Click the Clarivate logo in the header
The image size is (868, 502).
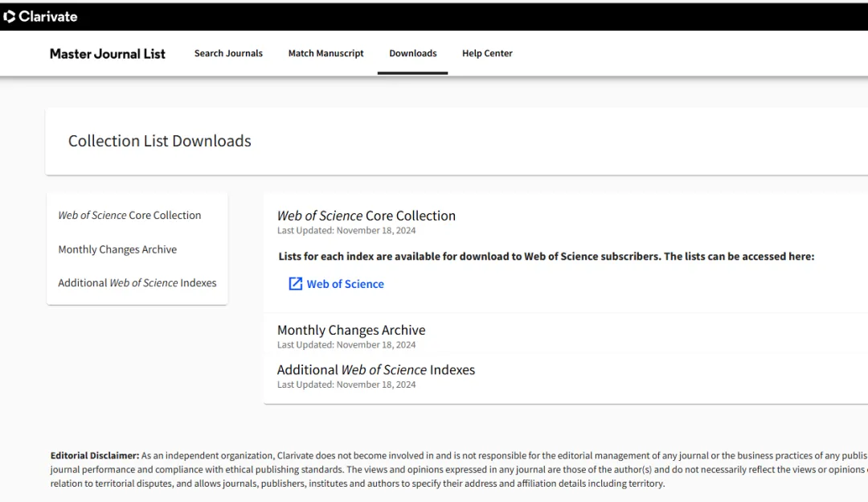tap(40, 17)
